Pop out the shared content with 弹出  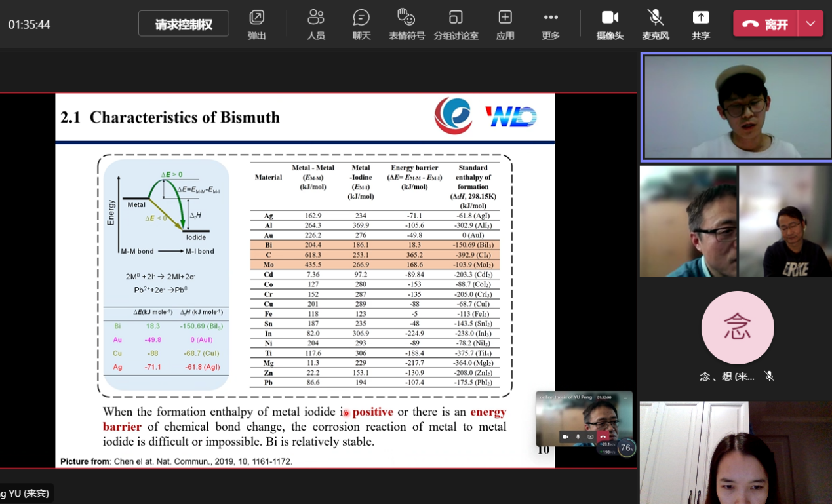(x=256, y=24)
